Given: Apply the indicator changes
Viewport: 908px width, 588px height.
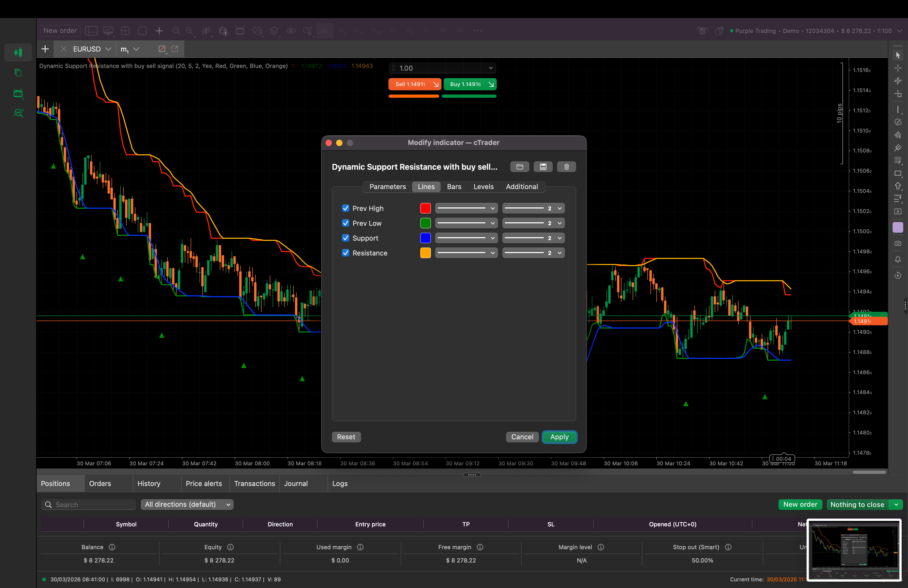Looking at the screenshot, I should pyautogui.click(x=559, y=437).
